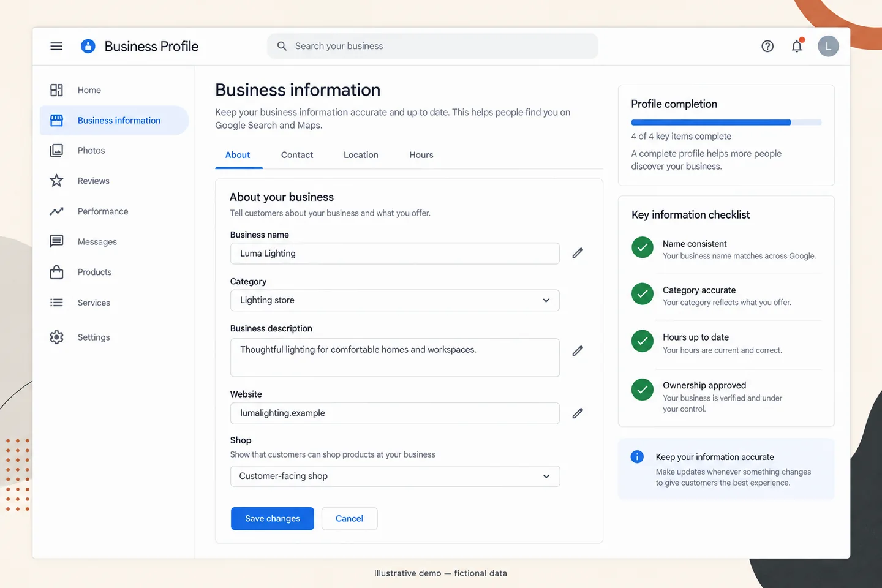Switch to the Location tab
This screenshot has height=588, width=882.
(x=361, y=155)
